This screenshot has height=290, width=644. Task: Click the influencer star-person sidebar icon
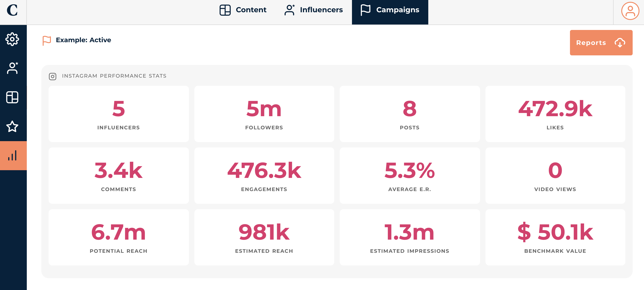(12, 68)
